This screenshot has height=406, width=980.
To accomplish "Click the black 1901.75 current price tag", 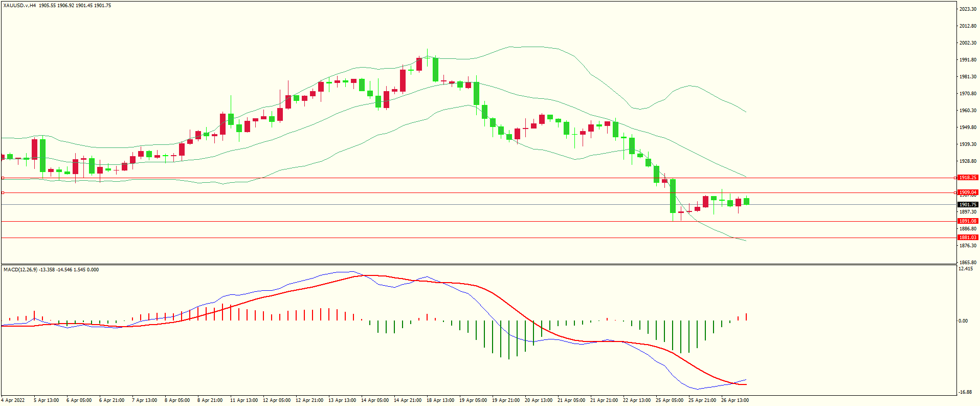I will (x=967, y=205).
